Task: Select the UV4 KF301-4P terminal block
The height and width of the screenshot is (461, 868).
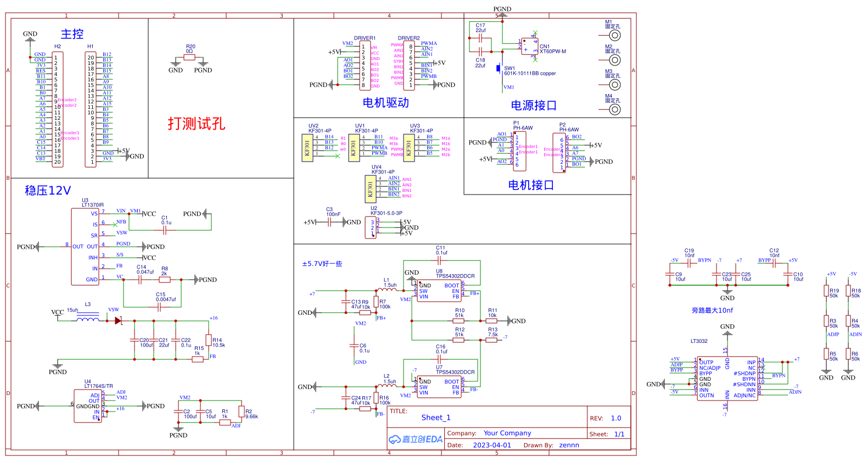Action: 371,190
